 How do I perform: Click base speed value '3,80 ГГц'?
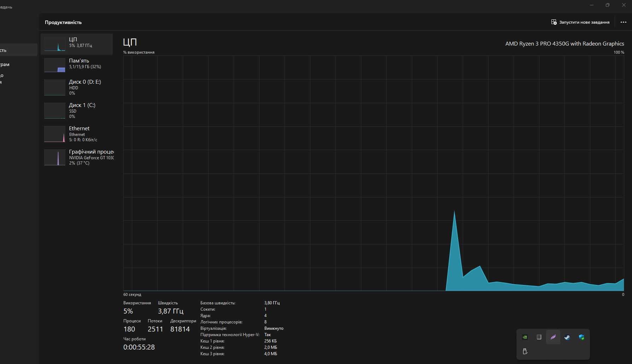[x=272, y=303]
